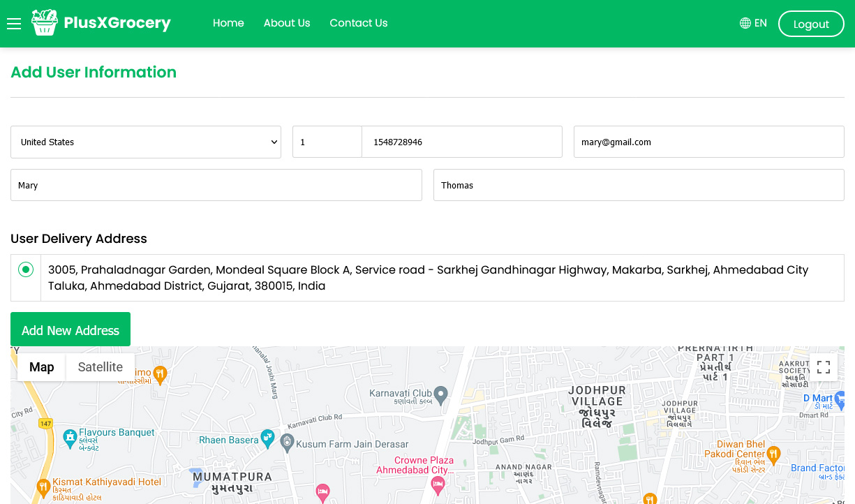Click the Logout button
Screen dimensions: 855x504
tap(811, 24)
